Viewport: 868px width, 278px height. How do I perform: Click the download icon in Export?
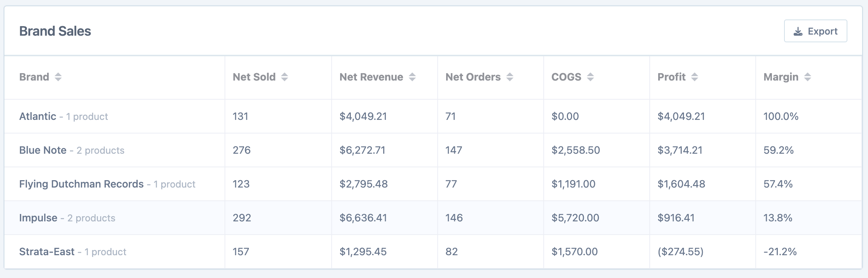click(x=798, y=32)
